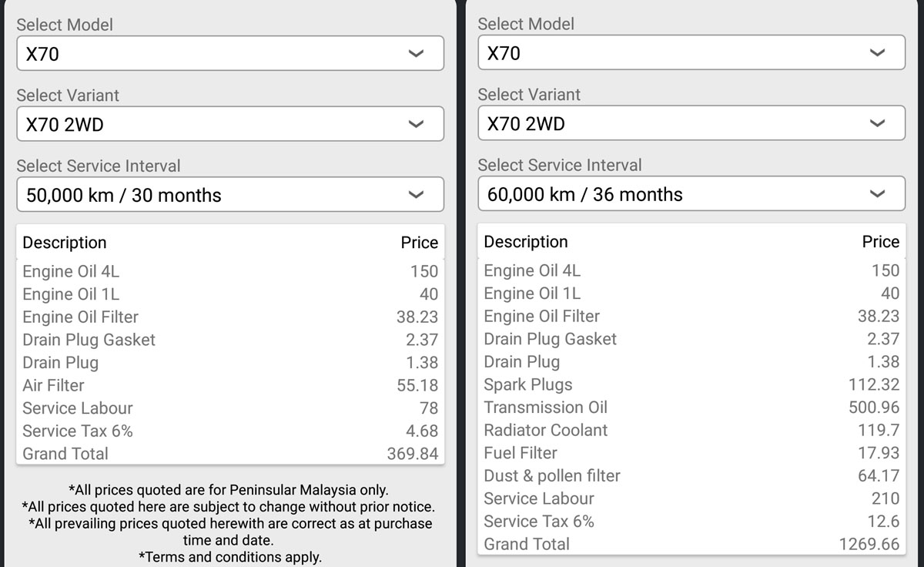This screenshot has height=567, width=924.
Task: Click Service Labour price of 210
Action: click(885, 498)
